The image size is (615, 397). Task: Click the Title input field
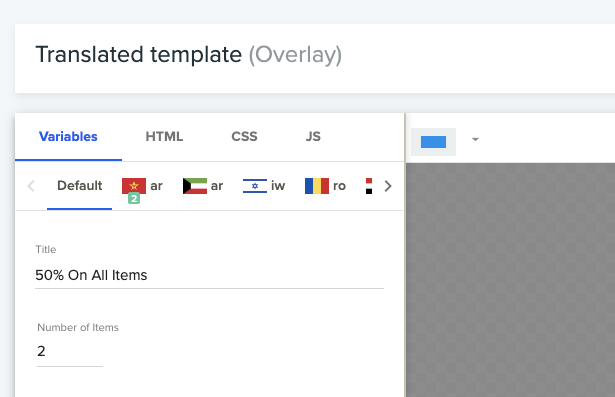click(209, 275)
